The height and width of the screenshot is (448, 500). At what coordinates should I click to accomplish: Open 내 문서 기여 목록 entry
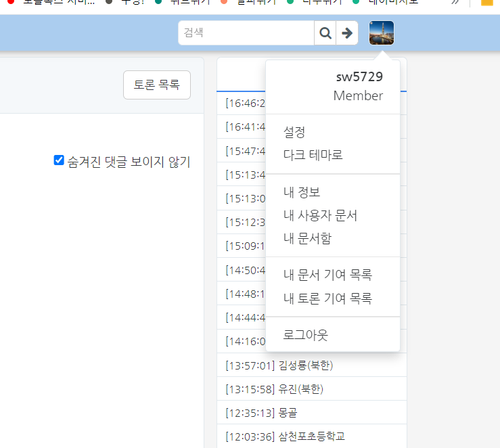coord(327,275)
